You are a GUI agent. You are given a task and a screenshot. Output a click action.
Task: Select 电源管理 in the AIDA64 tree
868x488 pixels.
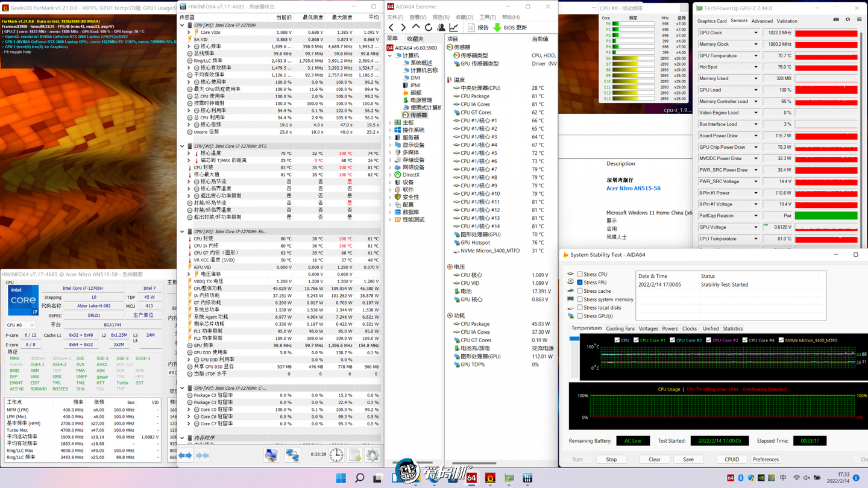(421, 100)
